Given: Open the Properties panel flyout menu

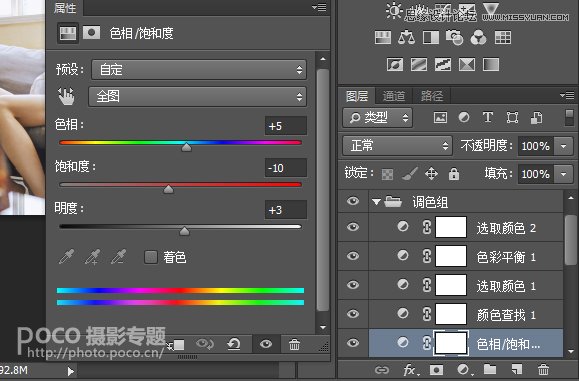Looking at the screenshot, I should 319,7.
